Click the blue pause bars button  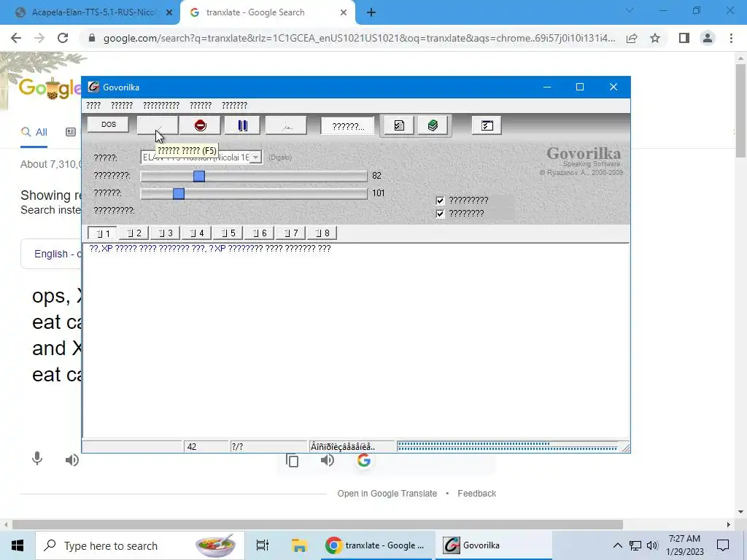[x=242, y=125]
